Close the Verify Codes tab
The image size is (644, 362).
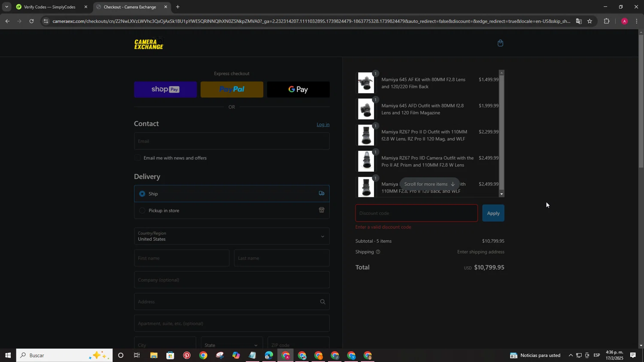pyautogui.click(x=85, y=7)
